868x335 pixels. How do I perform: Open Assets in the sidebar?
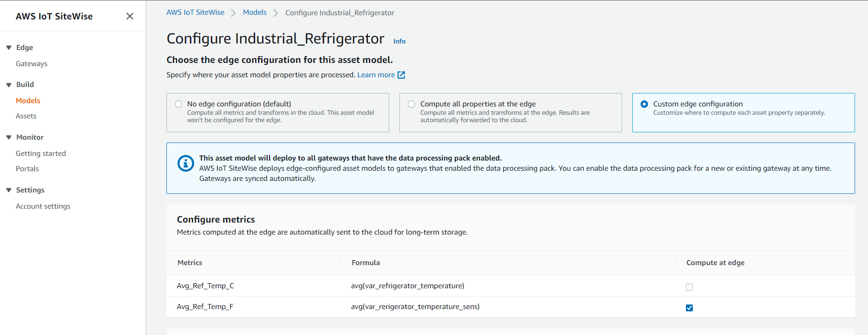pos(26,116)
